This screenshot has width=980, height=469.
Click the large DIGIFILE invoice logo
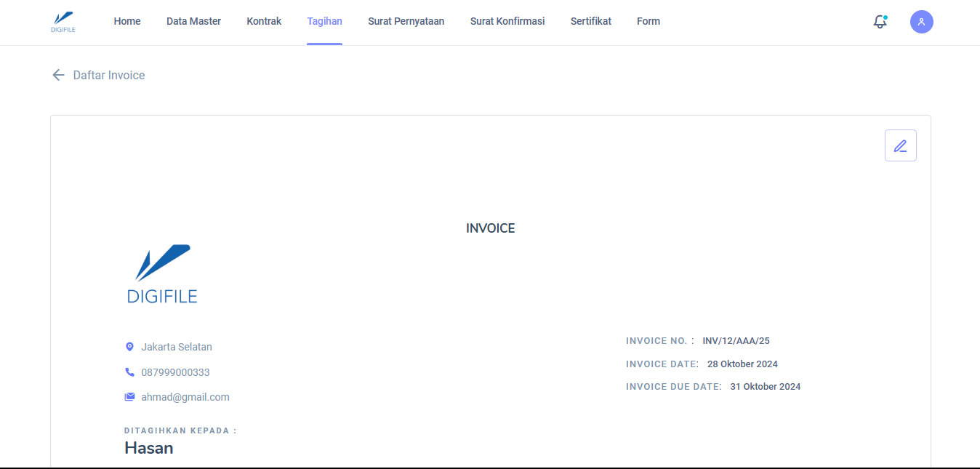pyautogui.click(x=162, y=274)
